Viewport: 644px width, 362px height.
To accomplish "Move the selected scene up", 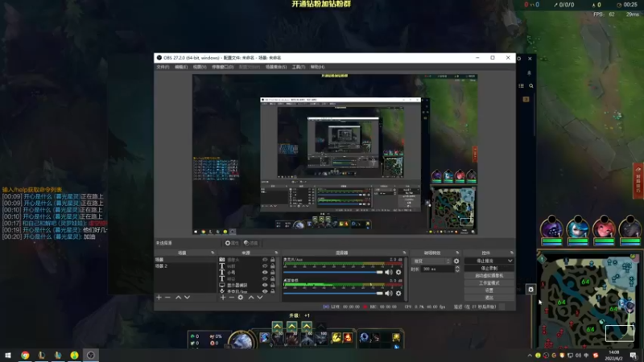I will point(178,297).
